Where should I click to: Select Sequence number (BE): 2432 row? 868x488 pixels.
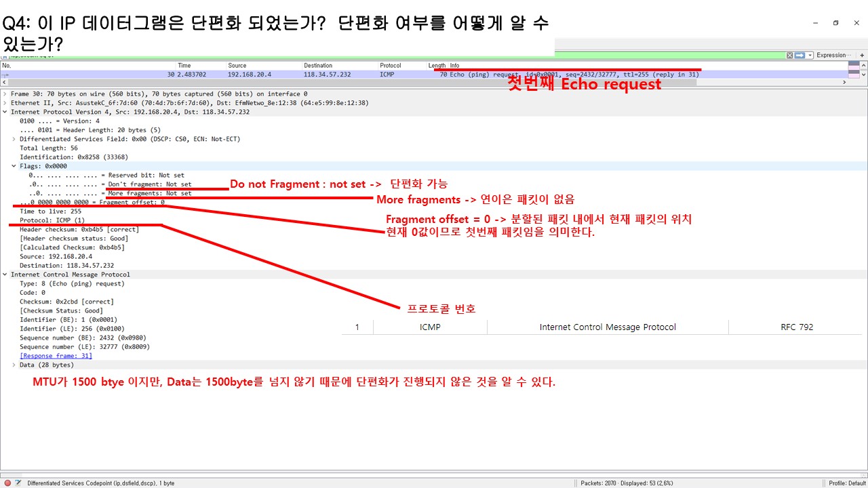coord(83,338)
